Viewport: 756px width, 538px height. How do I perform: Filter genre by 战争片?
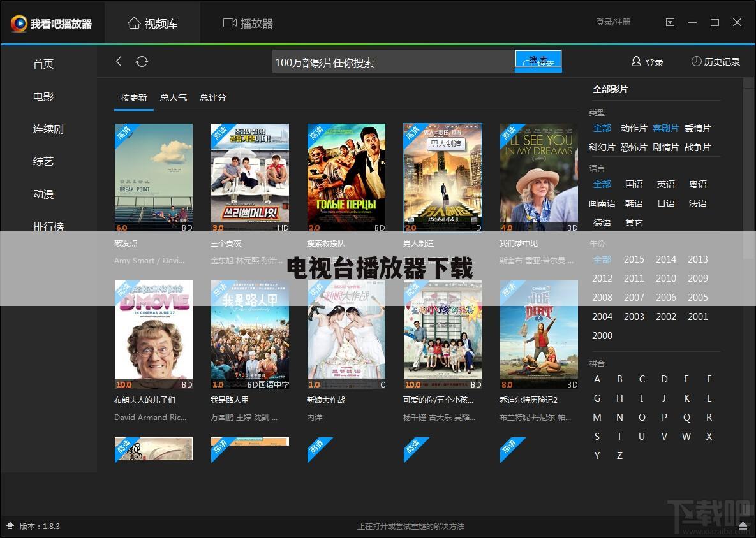(x=698, y=147)
